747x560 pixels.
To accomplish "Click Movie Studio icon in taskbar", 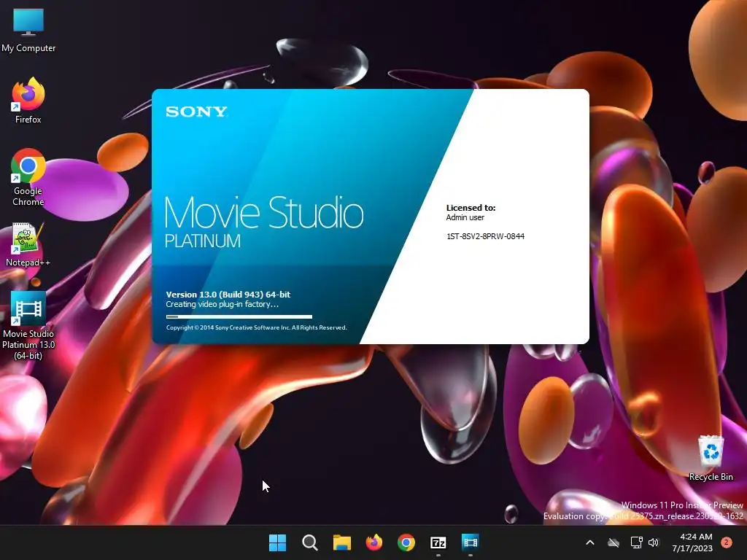I will click(471, 542).
